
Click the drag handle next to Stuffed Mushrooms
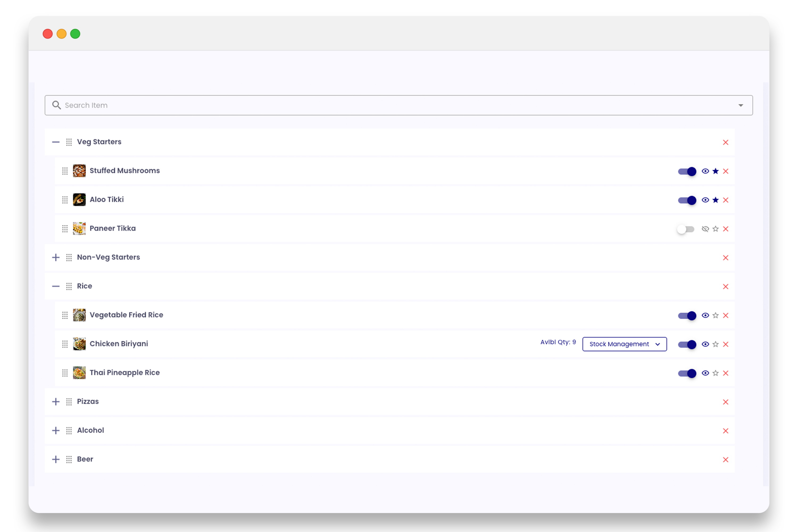click(65, 171)
